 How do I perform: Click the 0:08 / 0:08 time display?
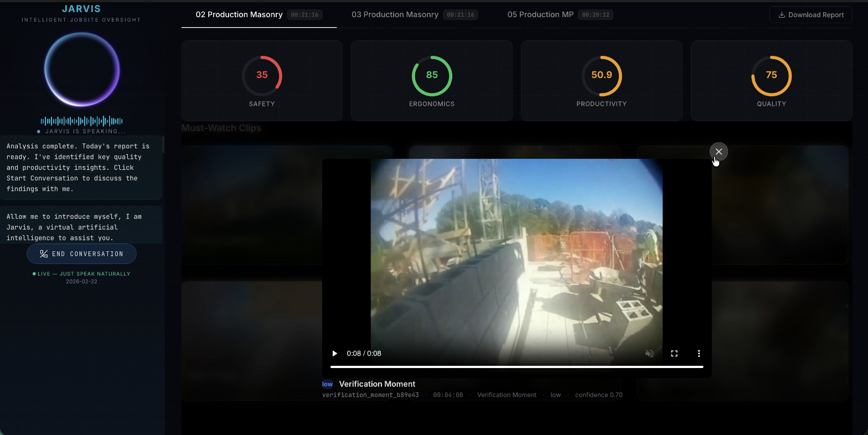[364, 354]
